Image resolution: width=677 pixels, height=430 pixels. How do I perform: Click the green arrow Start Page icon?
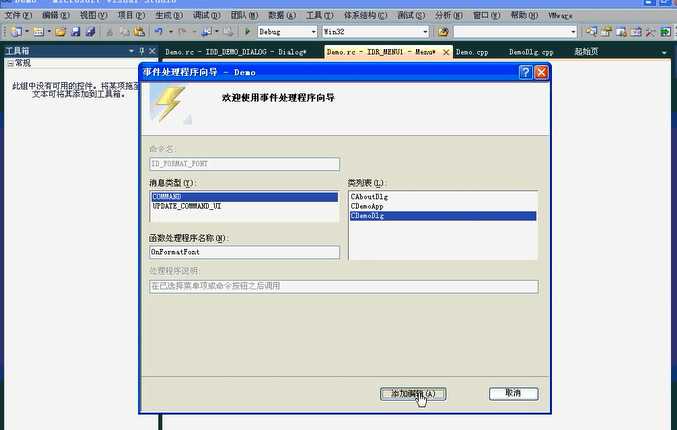665,32
